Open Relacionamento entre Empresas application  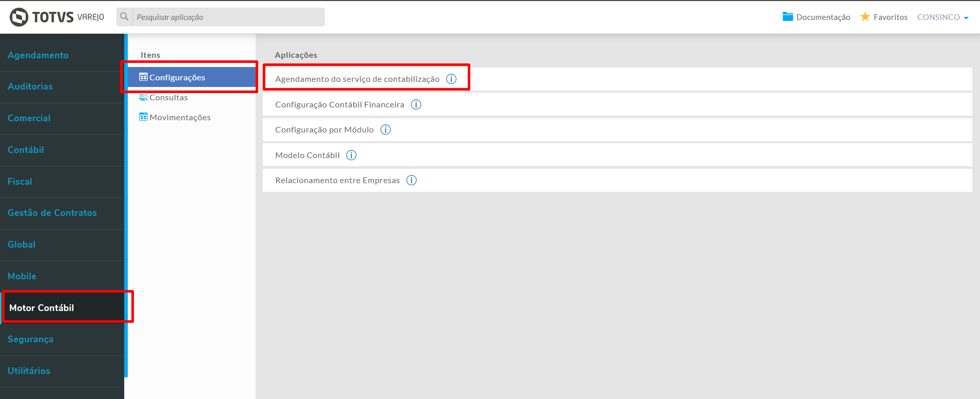pos(617,180)
